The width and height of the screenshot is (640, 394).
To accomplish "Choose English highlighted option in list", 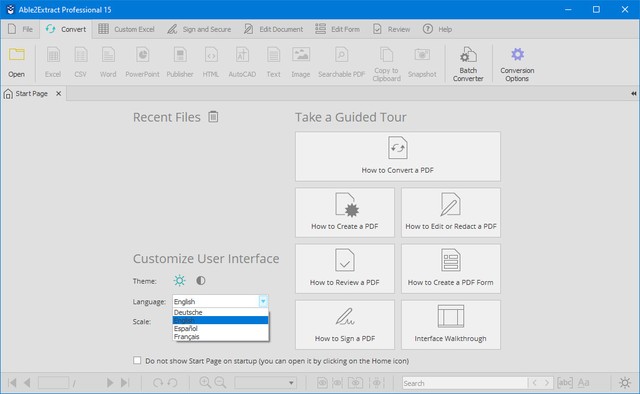I will pos(220,320).
